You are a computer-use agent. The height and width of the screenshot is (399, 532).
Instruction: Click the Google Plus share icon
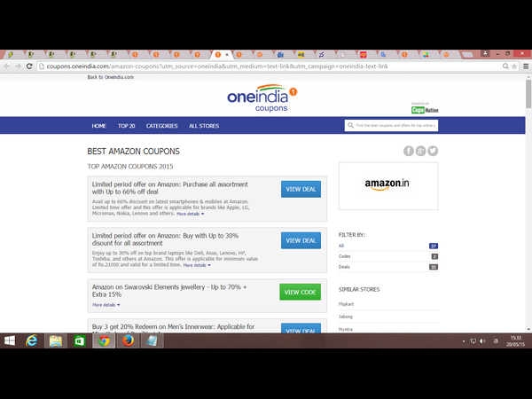coord(420,151)
